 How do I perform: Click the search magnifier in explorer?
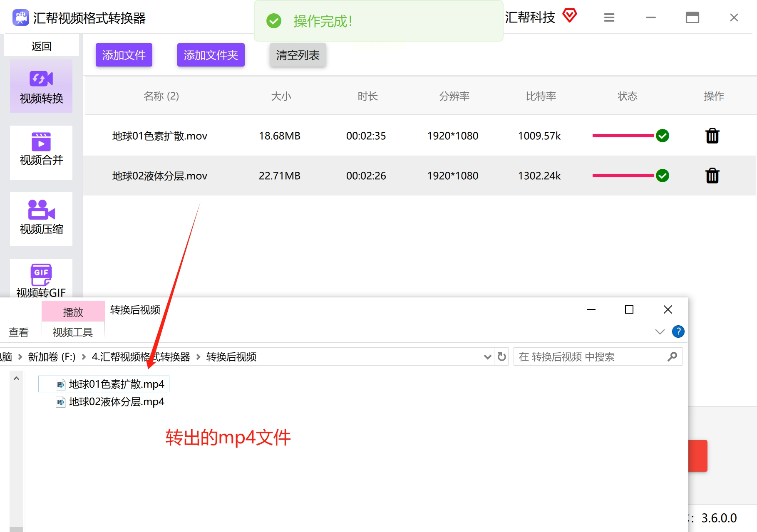tap(672, 357)
